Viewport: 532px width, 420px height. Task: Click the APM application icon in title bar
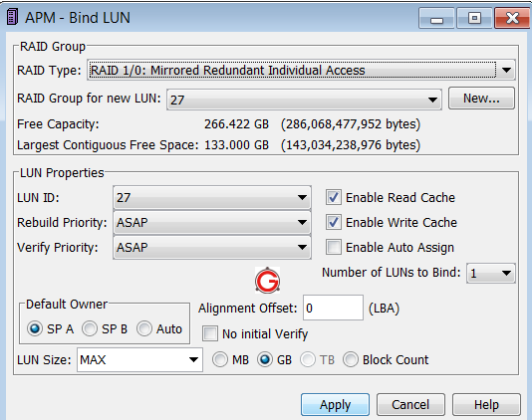(12, 17)
